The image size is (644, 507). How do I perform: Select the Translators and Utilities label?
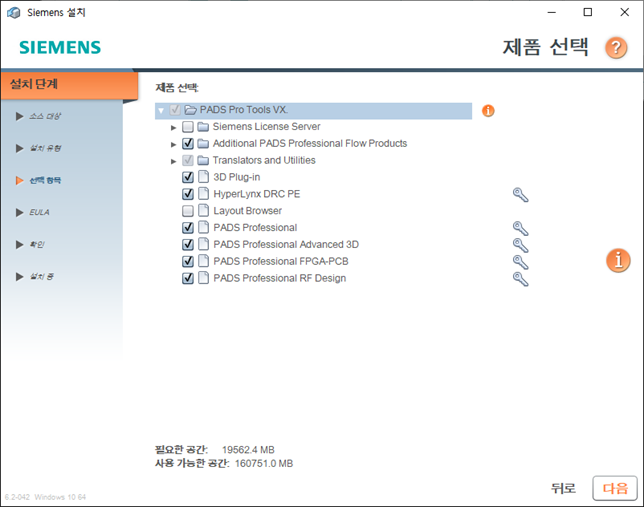(x=264, y=160)
